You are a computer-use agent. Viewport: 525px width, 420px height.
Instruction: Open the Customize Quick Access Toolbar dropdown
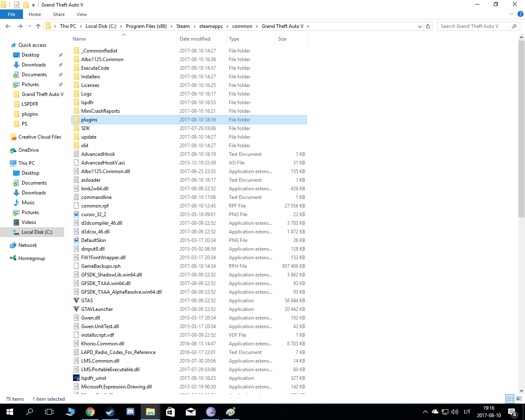33,5
